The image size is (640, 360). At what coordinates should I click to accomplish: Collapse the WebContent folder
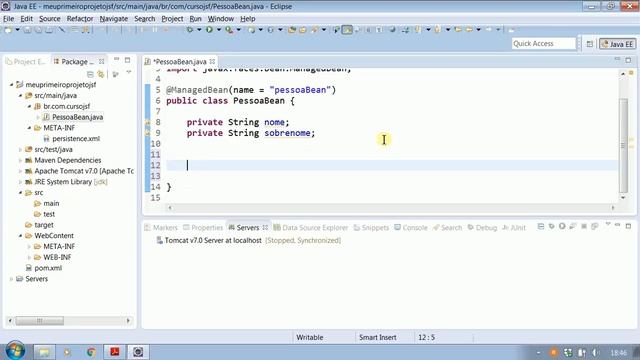(x=20, y=236)
